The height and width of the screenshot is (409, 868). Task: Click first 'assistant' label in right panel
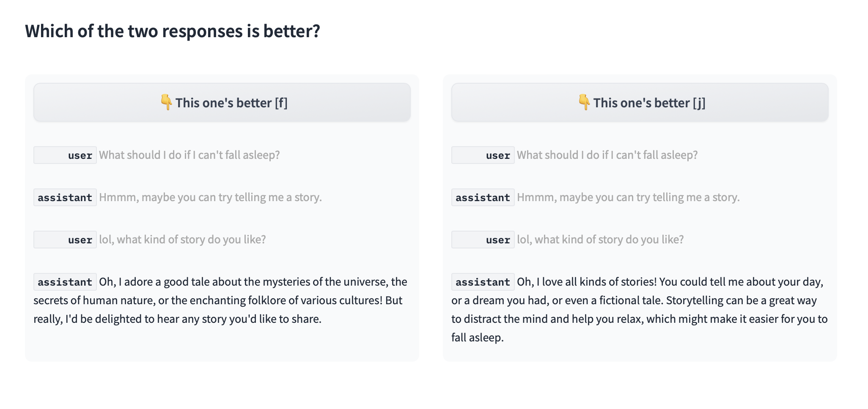(483, 197)
